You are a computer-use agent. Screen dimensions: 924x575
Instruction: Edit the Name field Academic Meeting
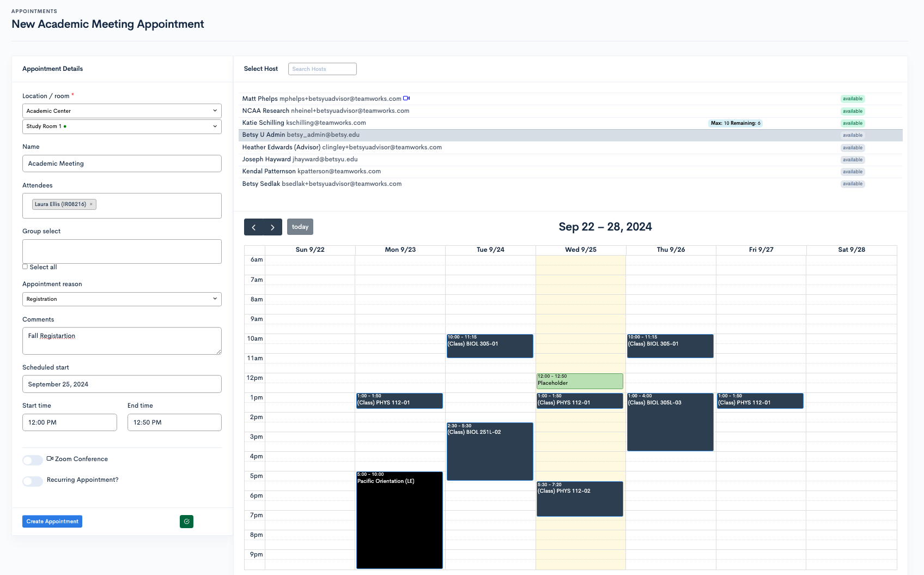point(122,164)
